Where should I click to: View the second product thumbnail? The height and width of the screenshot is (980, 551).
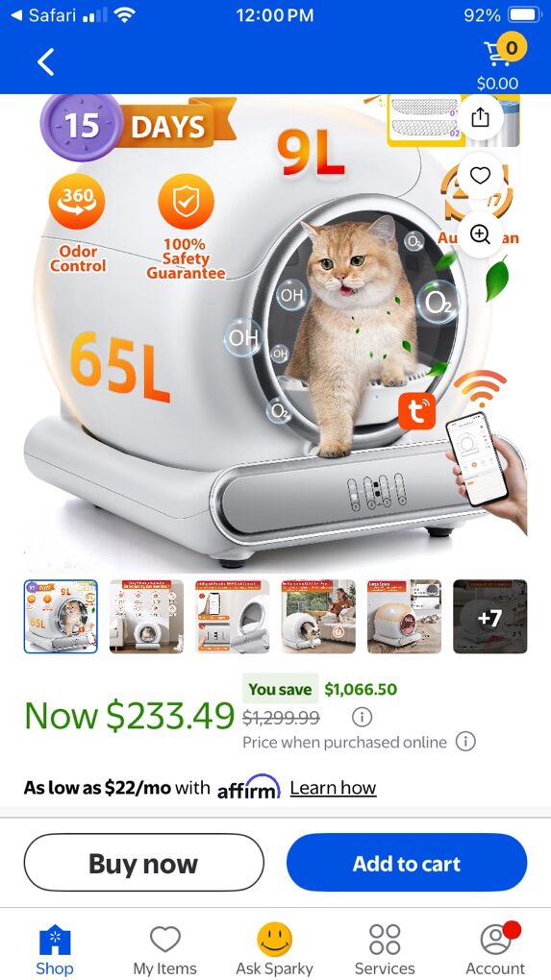click(x=147, y=616)
